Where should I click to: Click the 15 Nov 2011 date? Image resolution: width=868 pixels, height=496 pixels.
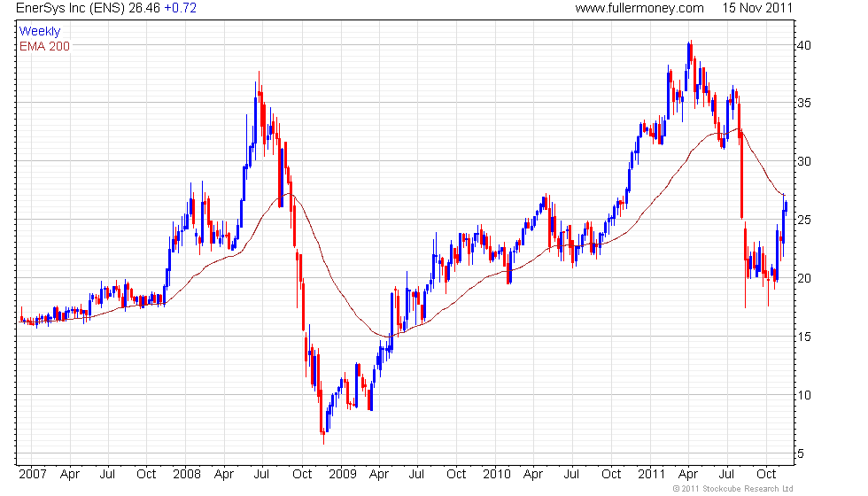[x=757, y=8]
